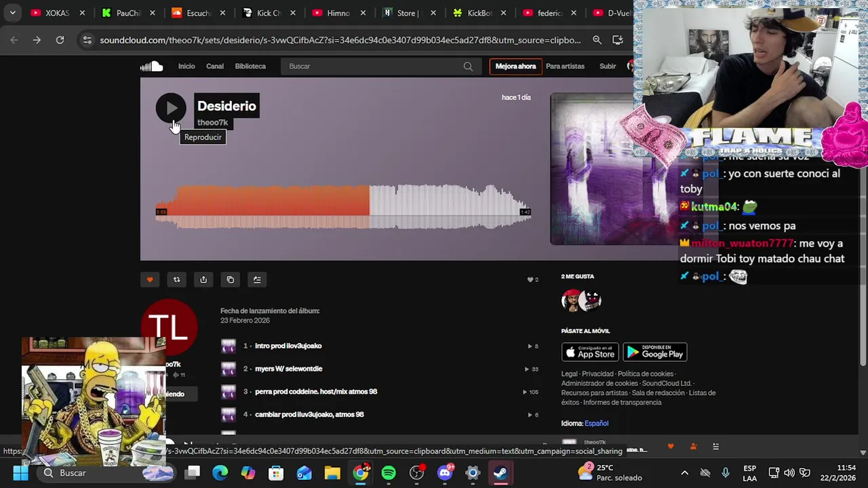This screenshot has height=488, width=868.
Task: Play track 2 myers W/ selewontdie
Action: point(288,369)
